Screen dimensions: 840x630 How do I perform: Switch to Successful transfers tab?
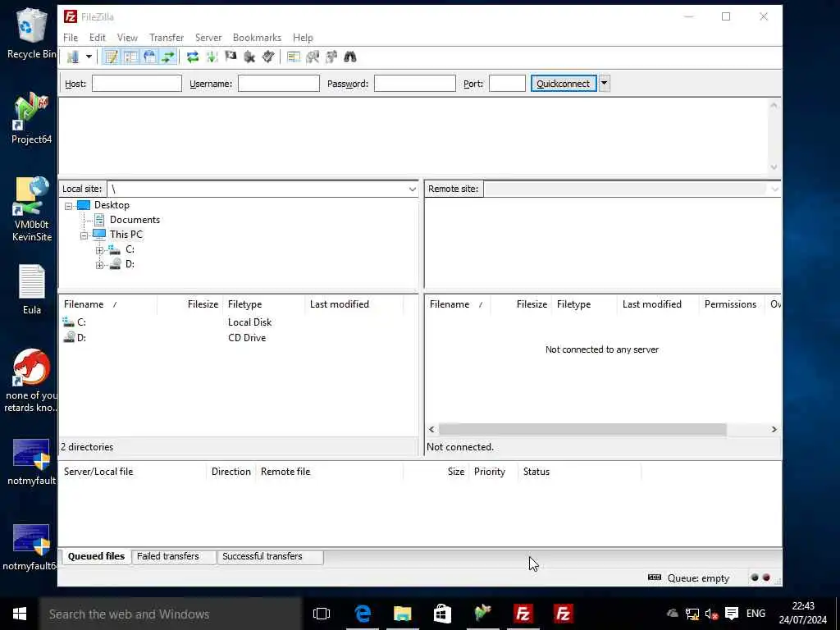[x=262, y=557]
